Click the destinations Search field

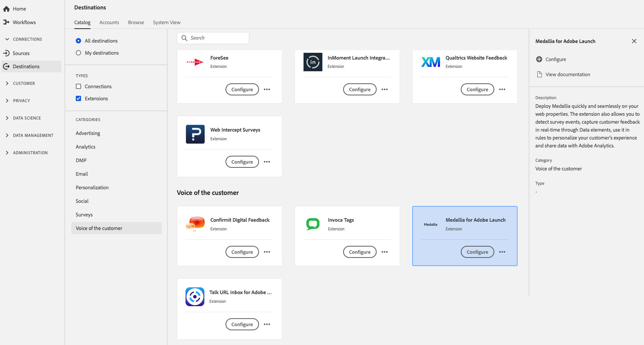pos(213,38)
